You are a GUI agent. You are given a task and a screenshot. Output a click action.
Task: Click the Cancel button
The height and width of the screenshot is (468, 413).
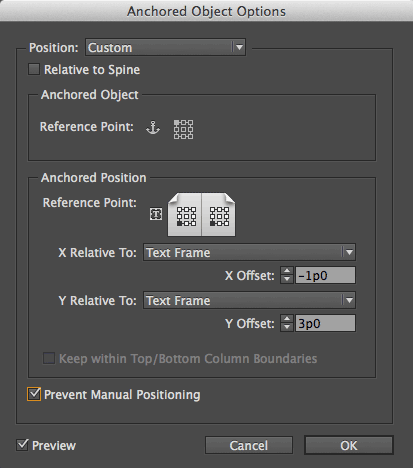[x=249, y=445]
